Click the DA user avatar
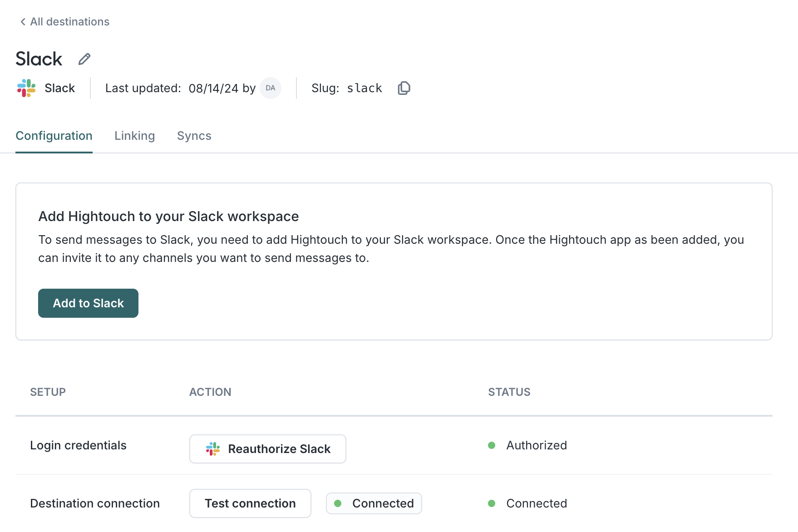 tap(271, 88)
